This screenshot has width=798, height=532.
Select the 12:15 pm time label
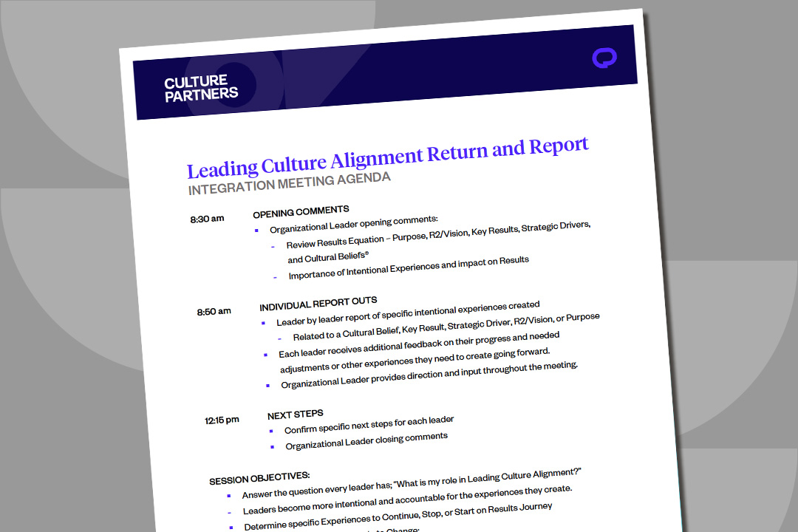click(x=222, y=420)
